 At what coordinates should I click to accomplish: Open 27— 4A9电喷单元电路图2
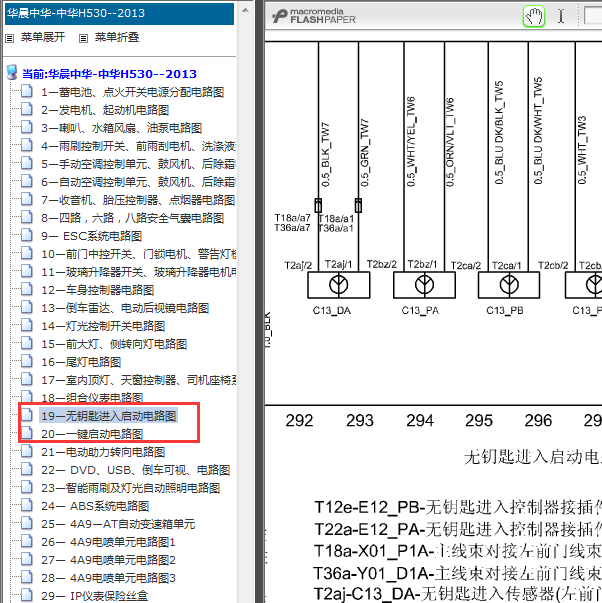coord(108,560)
